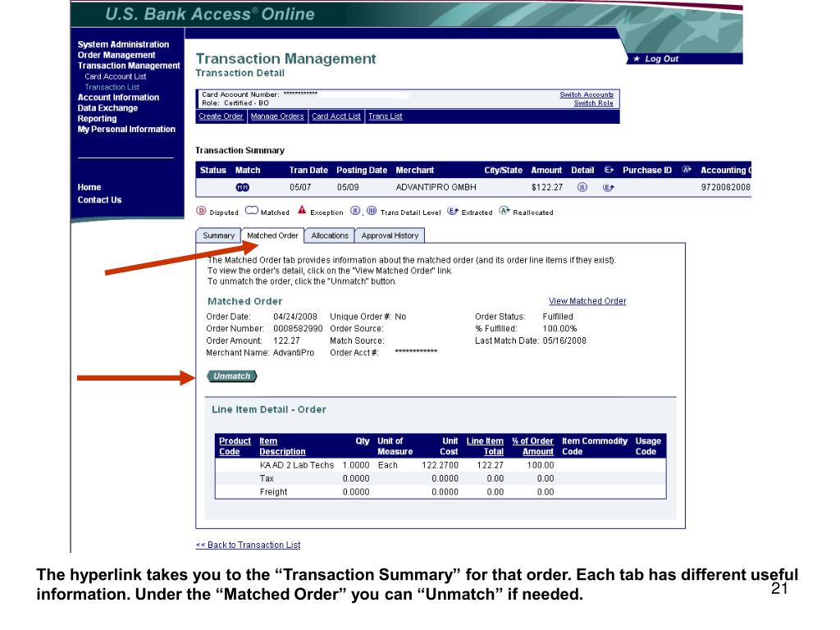The image size is (840, 630).
Task: Open the Summary tab
Action: [218, 235]
